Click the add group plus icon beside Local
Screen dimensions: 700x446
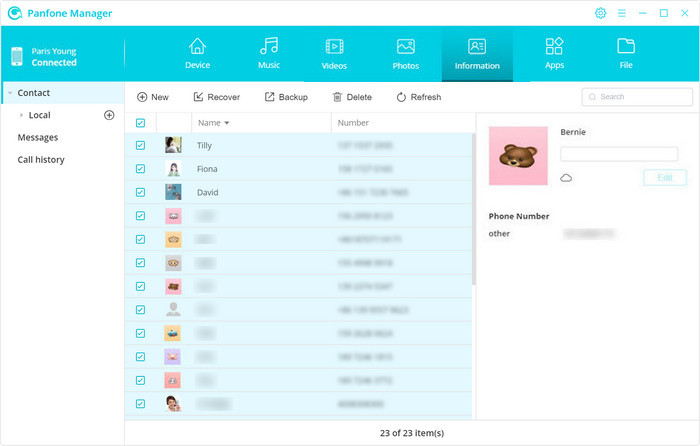pyautogui.click(x=109, y=115)
